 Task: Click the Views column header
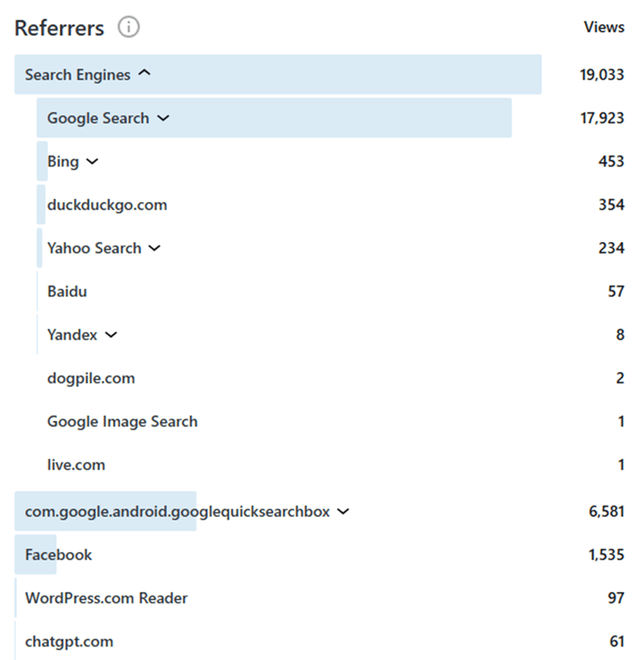coord(603,28)
